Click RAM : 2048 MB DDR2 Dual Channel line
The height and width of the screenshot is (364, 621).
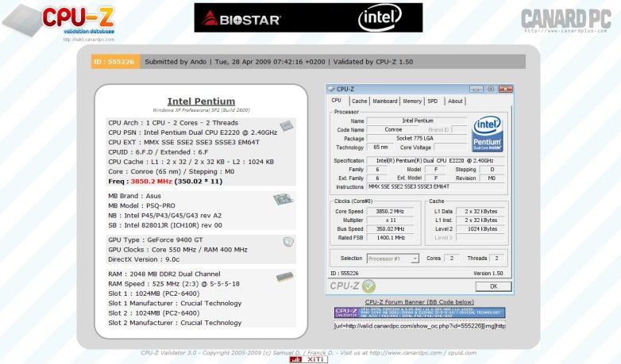coord(164,274)
